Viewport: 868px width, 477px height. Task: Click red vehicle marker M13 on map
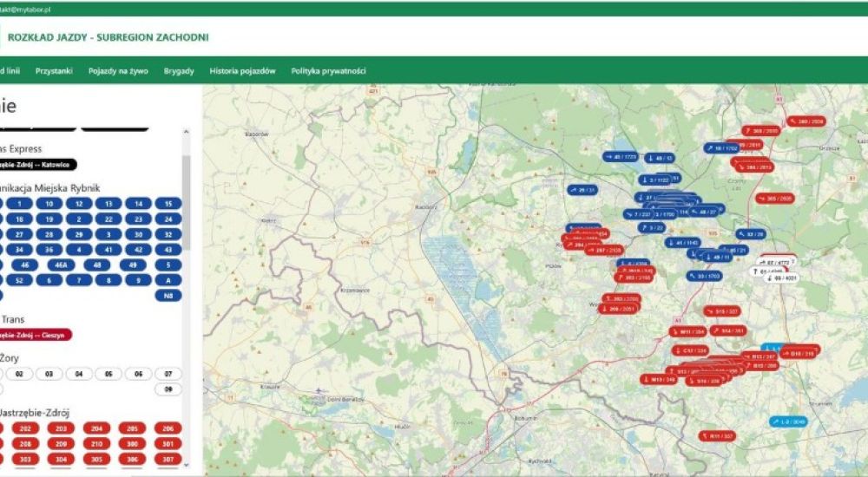click(x=660, y=380)
